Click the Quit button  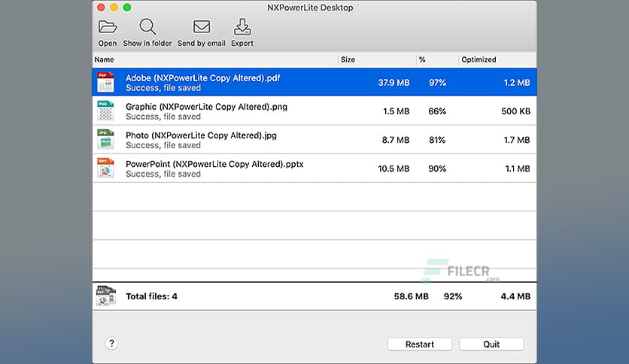pyautogui.click(x=491, y=344)
